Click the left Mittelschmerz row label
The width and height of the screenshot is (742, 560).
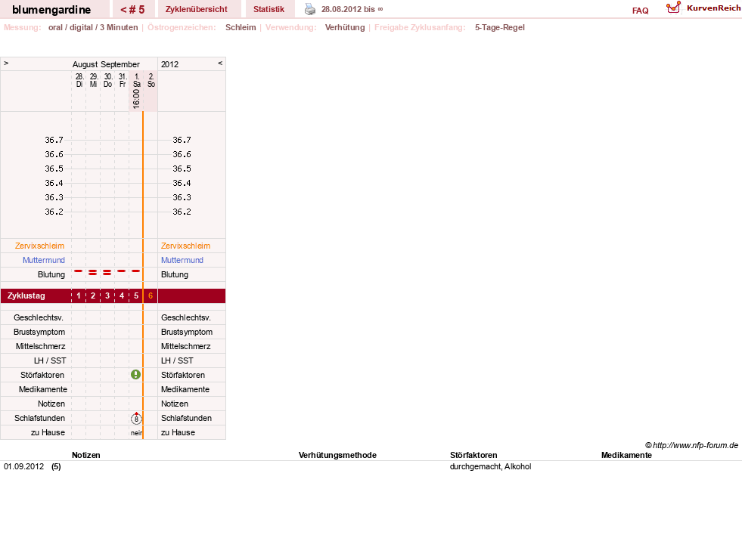pyautogui.click(x=41, y=346)
